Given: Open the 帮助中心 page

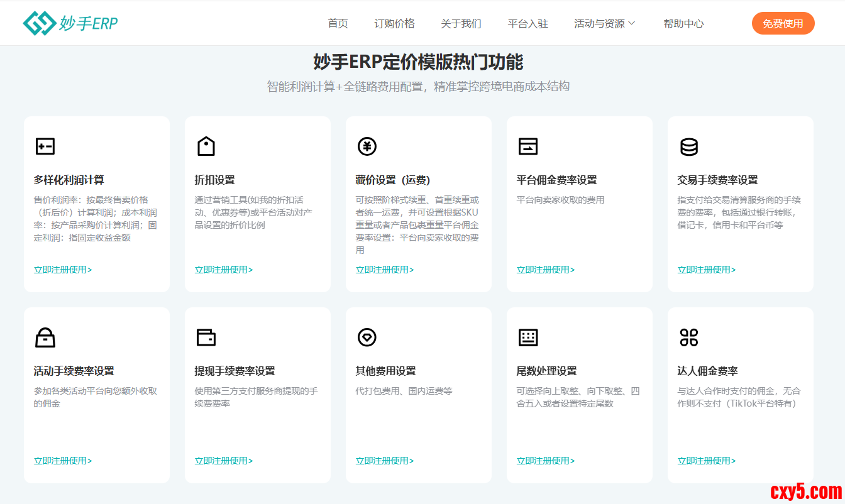Looking at the screenshot, I should click(x=683, y=24).
